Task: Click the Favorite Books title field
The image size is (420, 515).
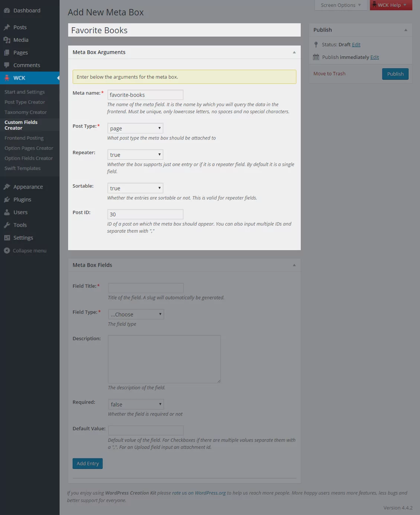Action: (x=184, y=30)
